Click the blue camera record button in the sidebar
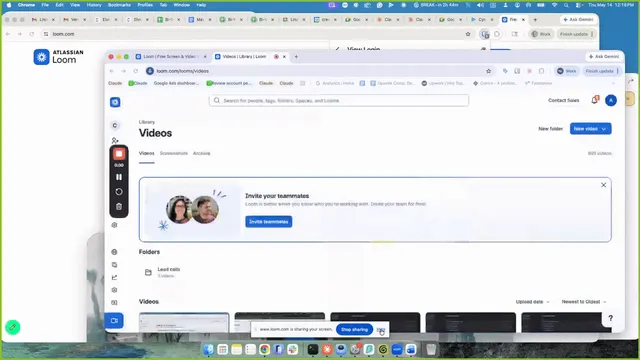The height and width of the screenshot is (360, 640). click(114, 321)
